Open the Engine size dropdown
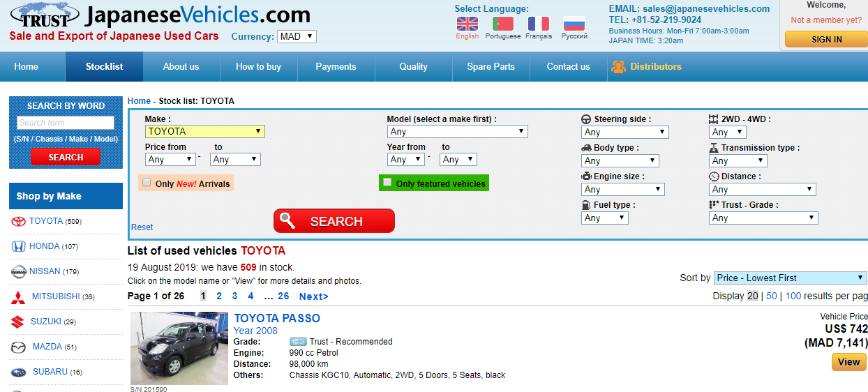The height and width of the screenshot is (392, 868). [623, 189]
